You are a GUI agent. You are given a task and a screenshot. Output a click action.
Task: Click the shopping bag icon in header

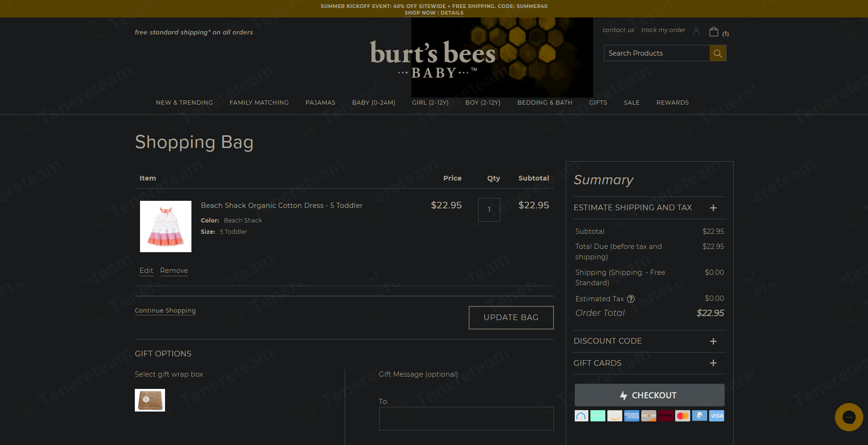pyautogui.click(x=714, y=32)
